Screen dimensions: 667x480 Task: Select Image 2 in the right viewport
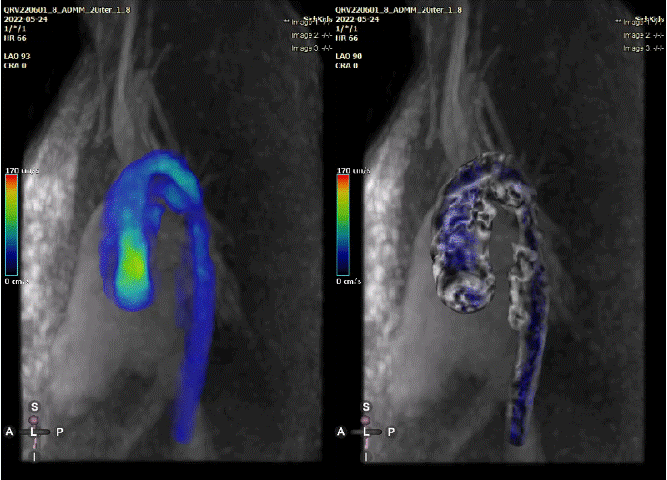click(x=640, y=34)
